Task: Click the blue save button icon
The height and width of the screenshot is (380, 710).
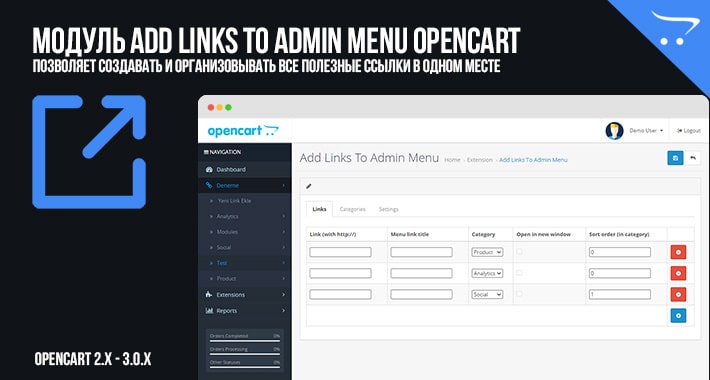Action: point(675,158)
